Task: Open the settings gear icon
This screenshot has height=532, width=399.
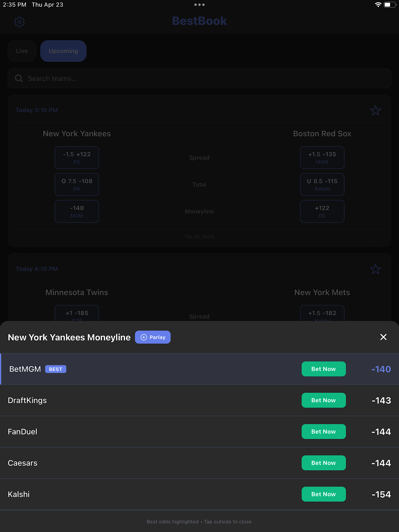Action: (x=20, y=22)
